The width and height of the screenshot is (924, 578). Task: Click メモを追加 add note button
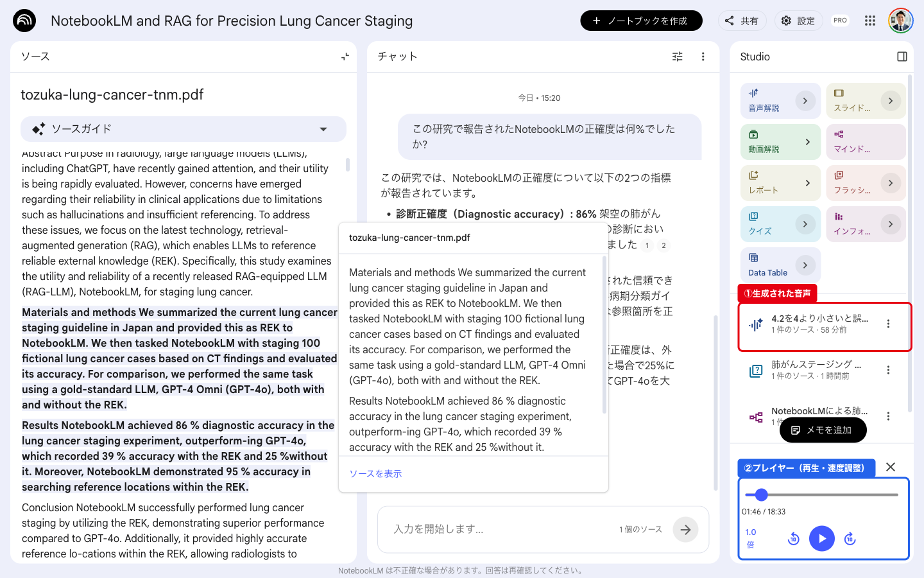pos(823,430)
